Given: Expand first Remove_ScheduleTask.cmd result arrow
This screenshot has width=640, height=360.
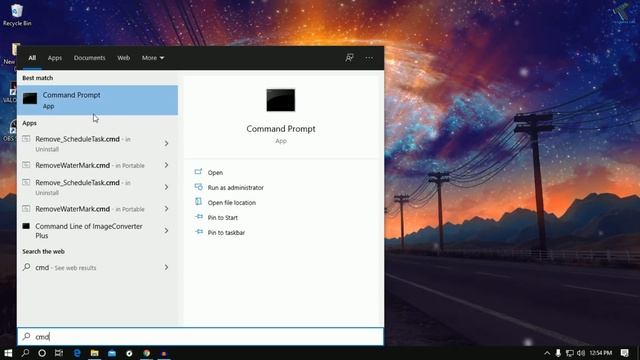Looking at the screenshot, I should click(167, 143).
